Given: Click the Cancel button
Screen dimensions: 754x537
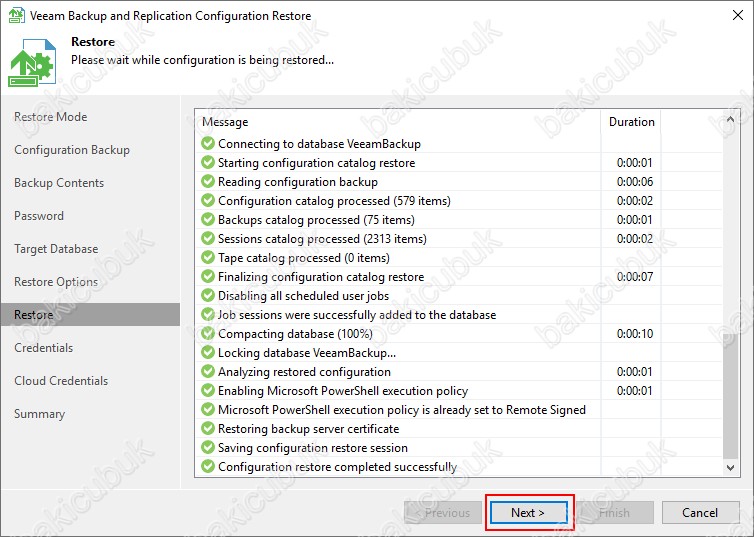Looking at the screenshot, I should tap(700, 512).
